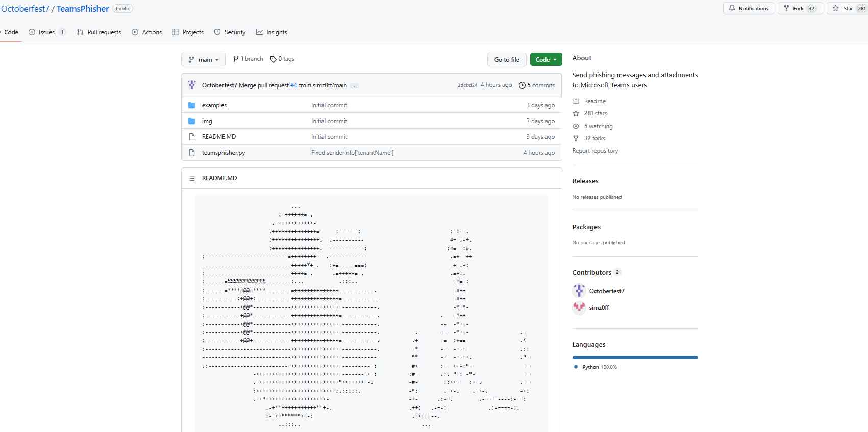Open pull request #4 link
Screen dimensions: 868x432
pyautogui.click(x=293, y=85)
